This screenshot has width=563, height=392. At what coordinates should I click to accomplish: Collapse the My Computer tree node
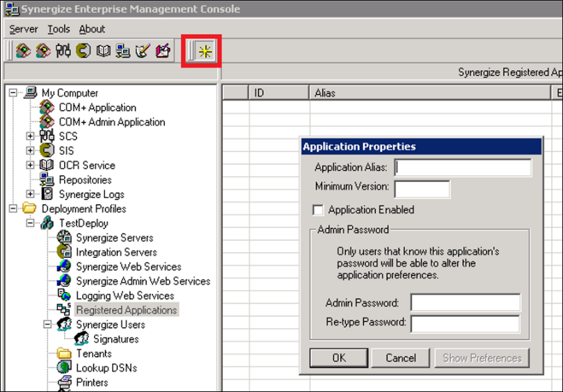[x=13, y=93]
